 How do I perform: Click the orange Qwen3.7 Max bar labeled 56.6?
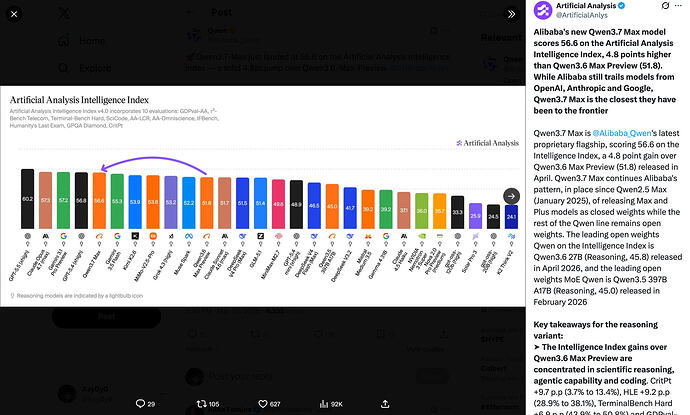[99, 201]
